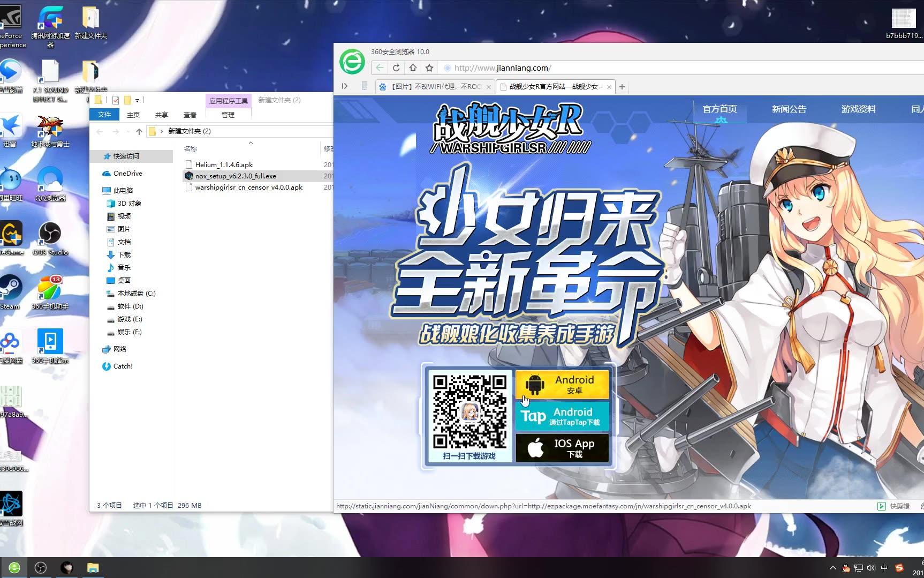The height and width of the screenshot is (578, 924).
Task: Open the OBS Studio desktop shortcut
Action: click(50, 239)
